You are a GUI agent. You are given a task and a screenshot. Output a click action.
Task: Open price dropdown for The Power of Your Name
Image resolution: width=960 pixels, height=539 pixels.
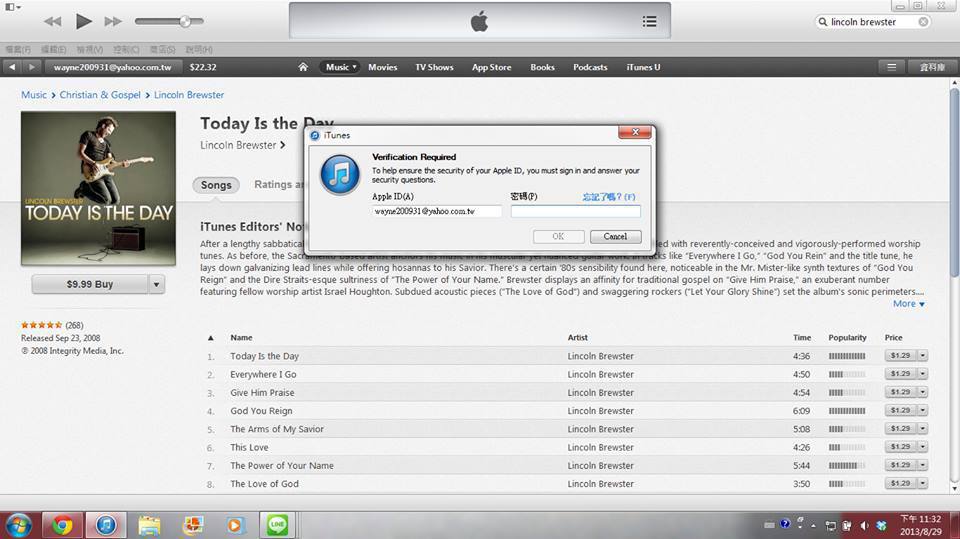(923, 466)
